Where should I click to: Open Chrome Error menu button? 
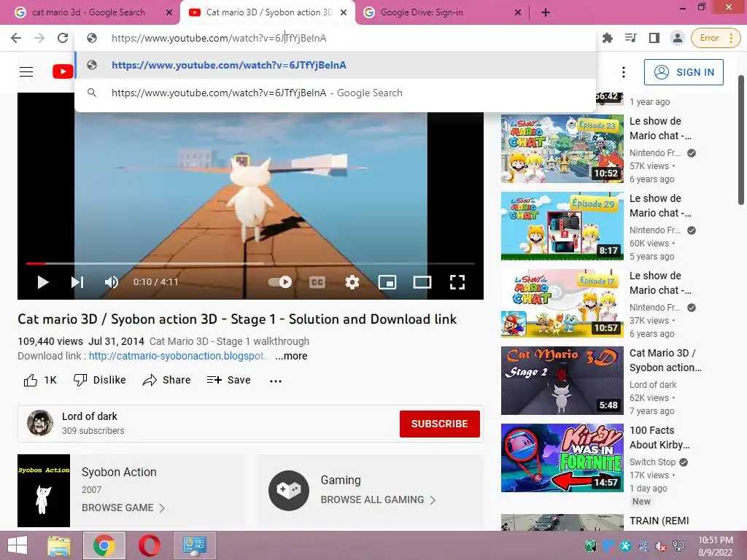pos(716,38)
